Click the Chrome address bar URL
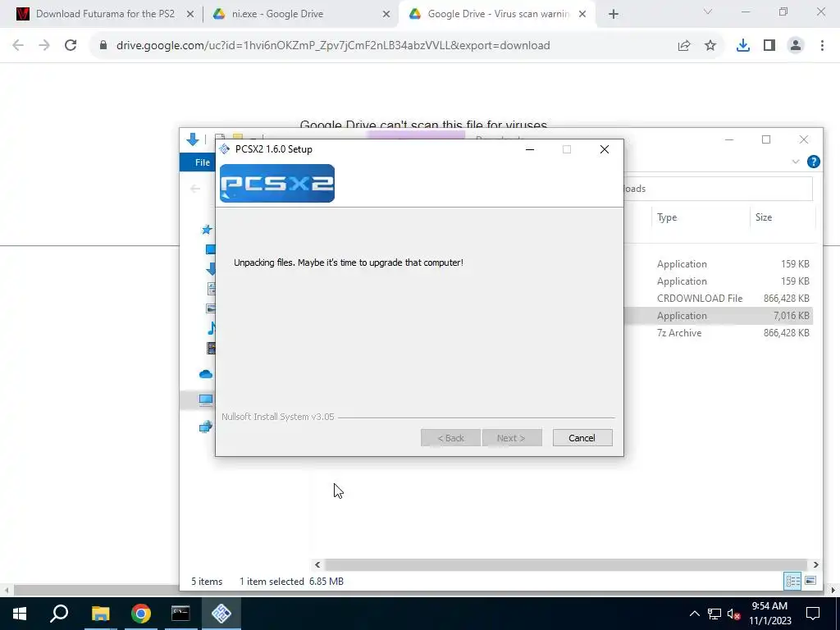 (x=333, y=46)
